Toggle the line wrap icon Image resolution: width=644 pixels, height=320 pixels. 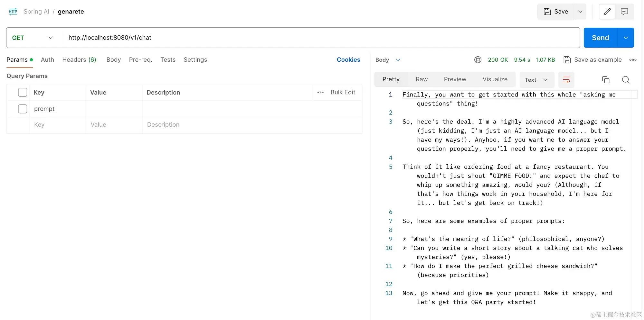[566, 80]
